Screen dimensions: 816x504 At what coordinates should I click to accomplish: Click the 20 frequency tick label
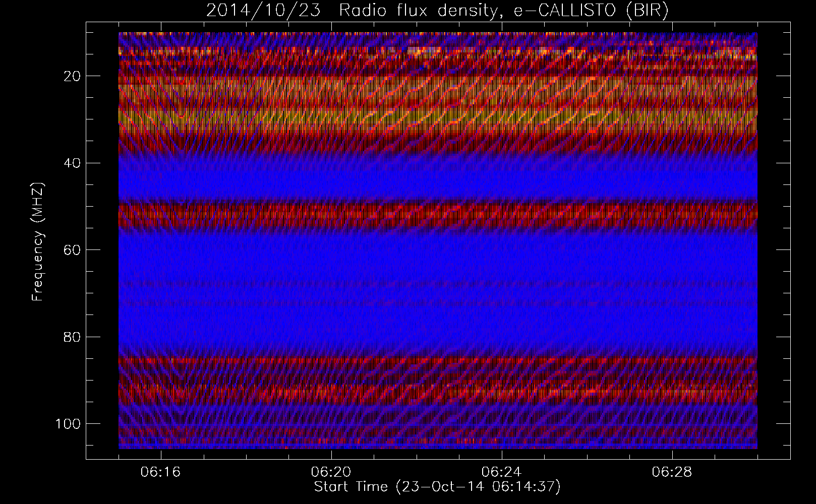pos(72,76)
